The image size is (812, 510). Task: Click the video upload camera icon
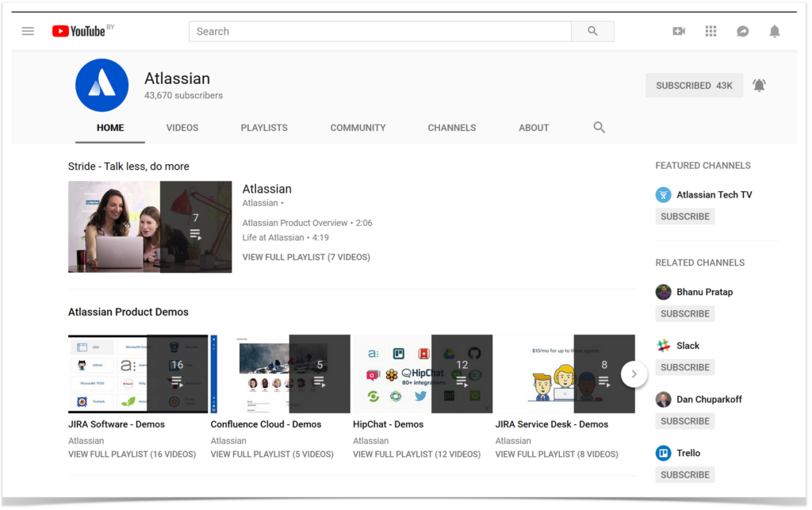(678, 31)
